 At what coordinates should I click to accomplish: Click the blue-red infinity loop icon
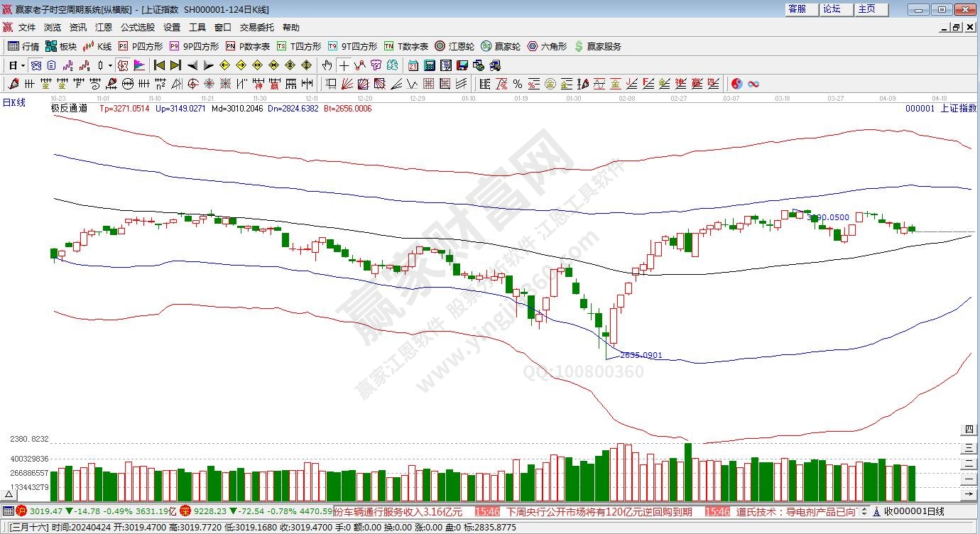(x=753, y=84)
